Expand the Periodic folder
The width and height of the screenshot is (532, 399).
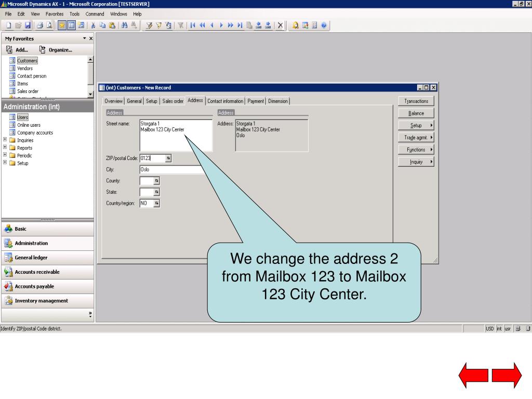pyautogui.click(x=5, y=155)
